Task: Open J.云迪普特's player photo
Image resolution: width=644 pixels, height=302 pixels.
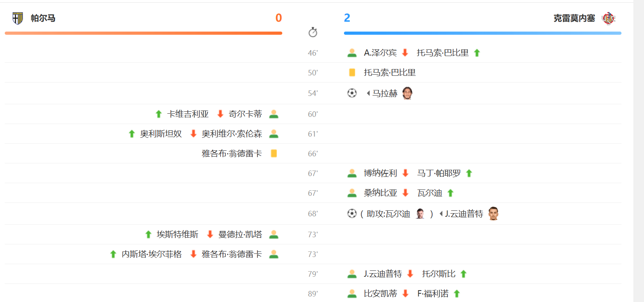Action: tap(493, 214)
